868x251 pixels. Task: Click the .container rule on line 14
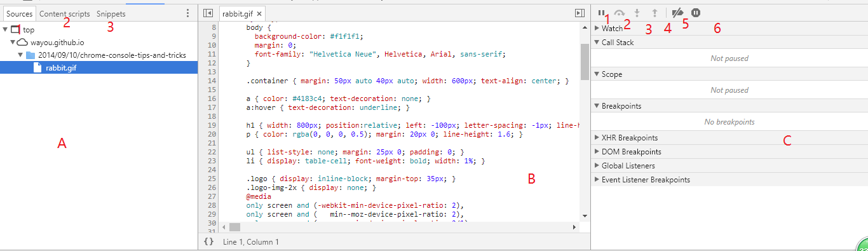coord(407,81)
